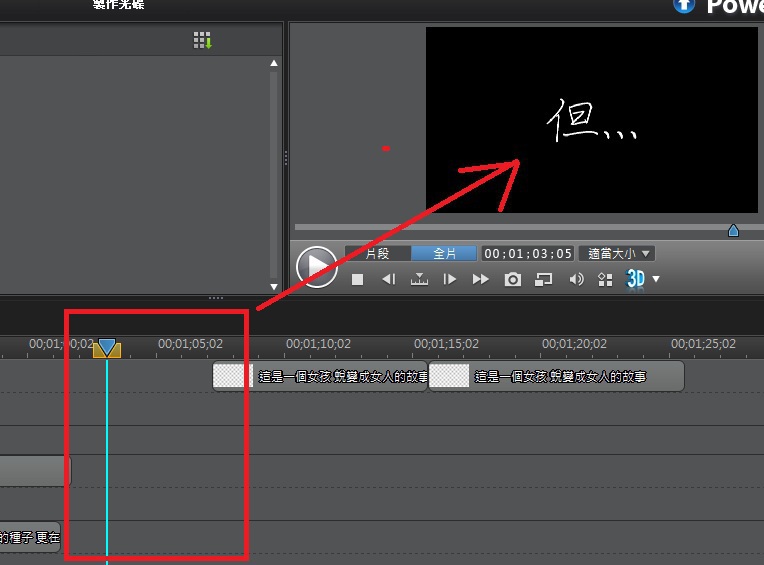Take a snapshot with the camera icon
764x565 pixels.
tap(512, 279)
